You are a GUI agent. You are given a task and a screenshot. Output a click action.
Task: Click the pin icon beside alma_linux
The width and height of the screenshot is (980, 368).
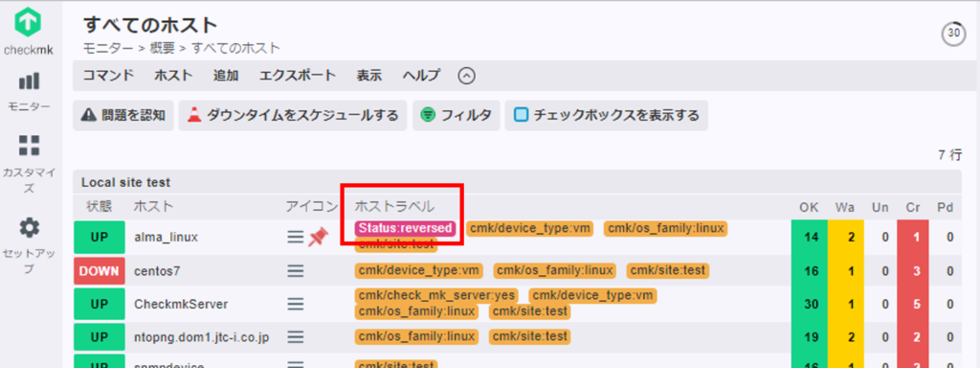point(318,238)
